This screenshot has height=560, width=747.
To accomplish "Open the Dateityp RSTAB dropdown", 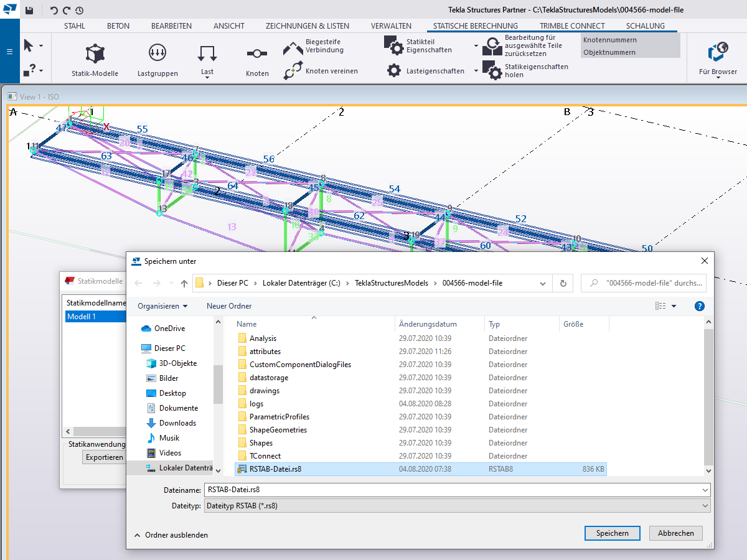I will pyautogui.click(x=456, y=506).
